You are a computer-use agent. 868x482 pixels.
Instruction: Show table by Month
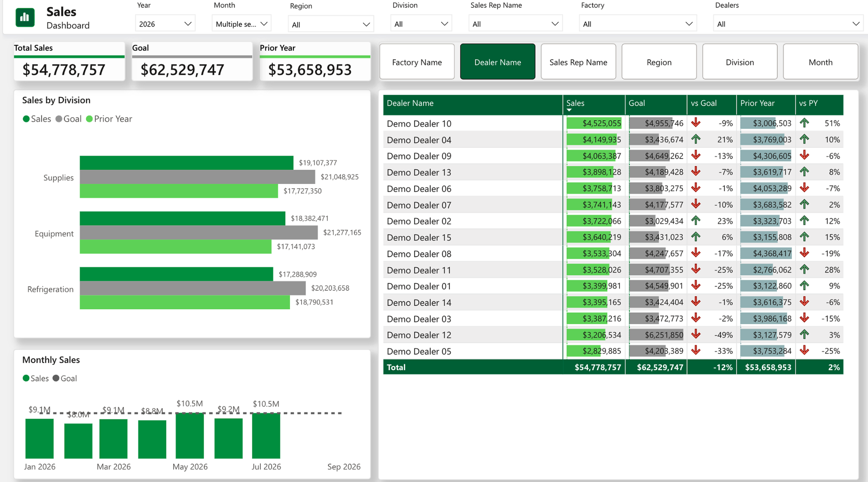point(820,62)
